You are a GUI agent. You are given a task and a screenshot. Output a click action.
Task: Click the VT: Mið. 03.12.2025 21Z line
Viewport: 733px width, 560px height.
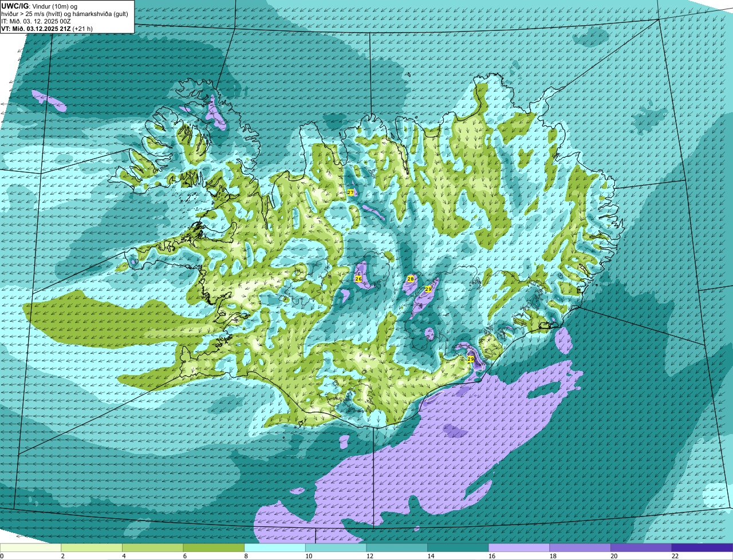coord(47,28)
